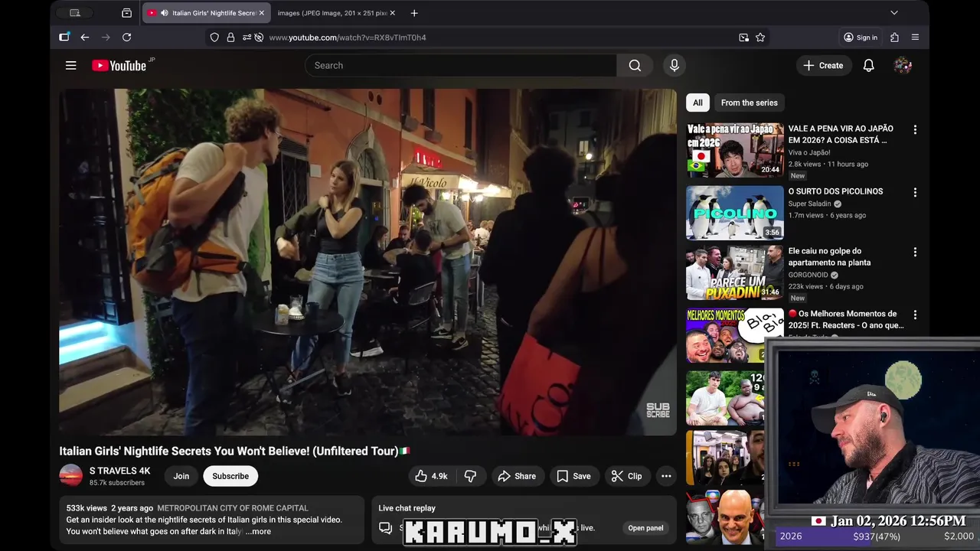980x551 pixels.
Task: Expand the description with ...more
Action: coord(258,531)
